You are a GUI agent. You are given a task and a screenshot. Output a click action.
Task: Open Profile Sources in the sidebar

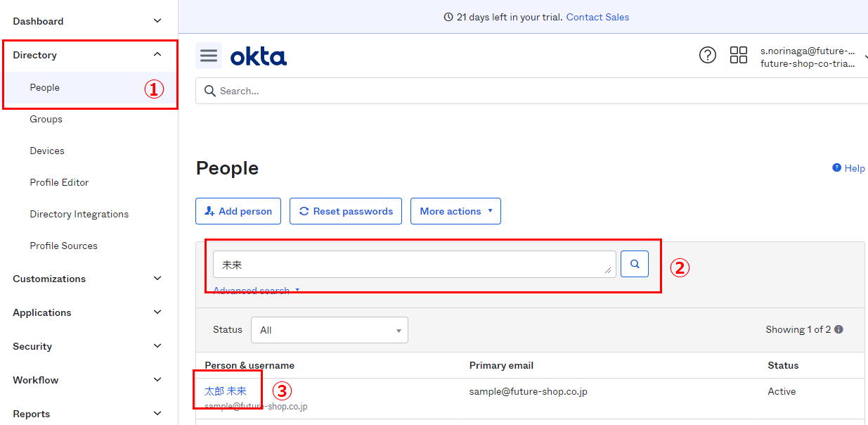pos(64,246)
